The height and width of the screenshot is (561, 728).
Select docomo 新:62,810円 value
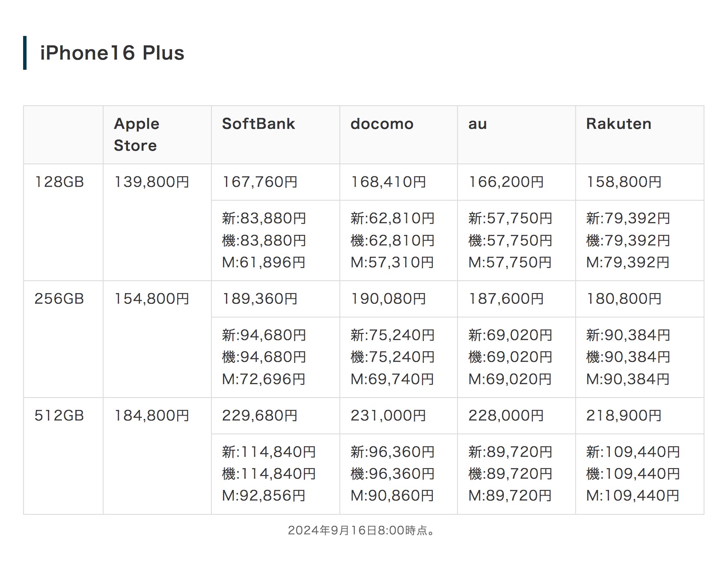(x=392, y=218)
